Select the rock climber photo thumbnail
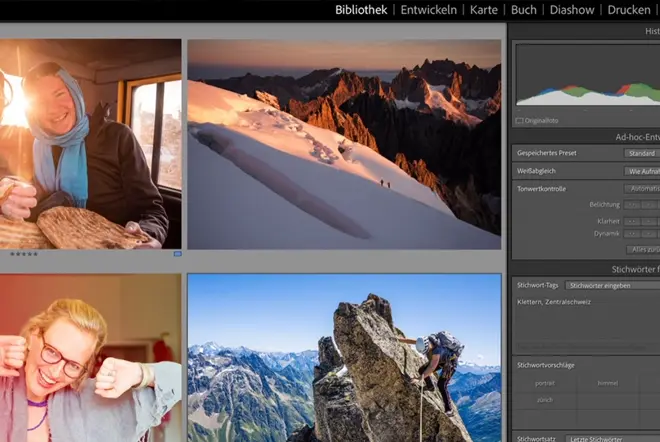The width and height of the screenshot is (660, 442). 344,358
